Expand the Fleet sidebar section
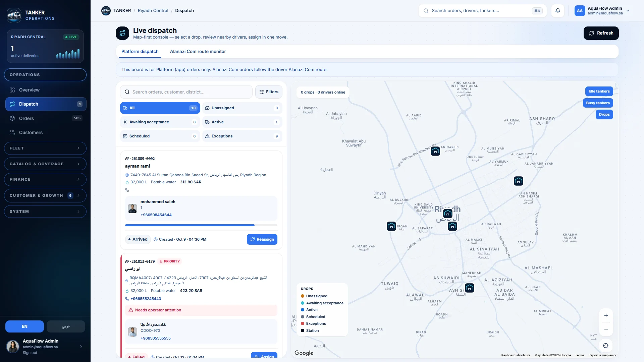 [45, 148]
